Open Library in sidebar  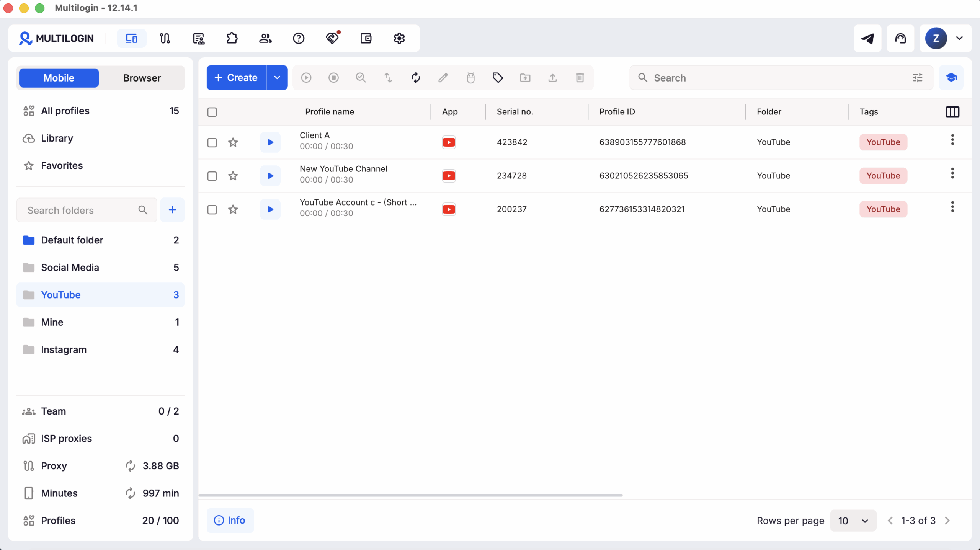click(101, 138)
